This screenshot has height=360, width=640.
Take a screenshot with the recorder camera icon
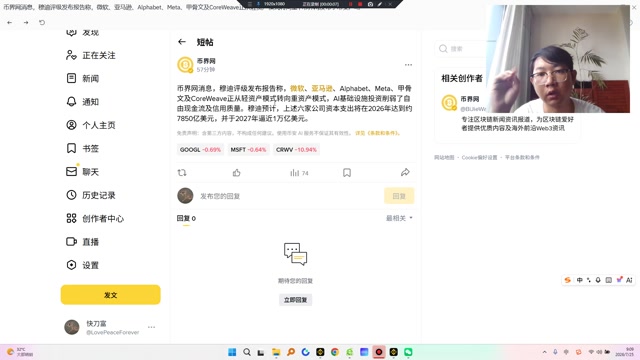point(370,4)
